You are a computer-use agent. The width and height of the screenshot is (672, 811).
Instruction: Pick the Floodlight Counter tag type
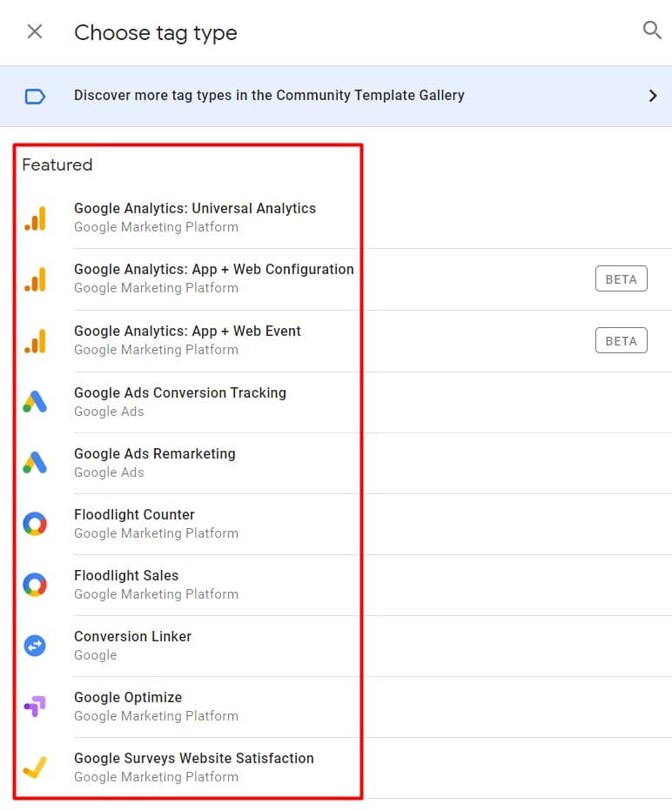coord(134,514)
